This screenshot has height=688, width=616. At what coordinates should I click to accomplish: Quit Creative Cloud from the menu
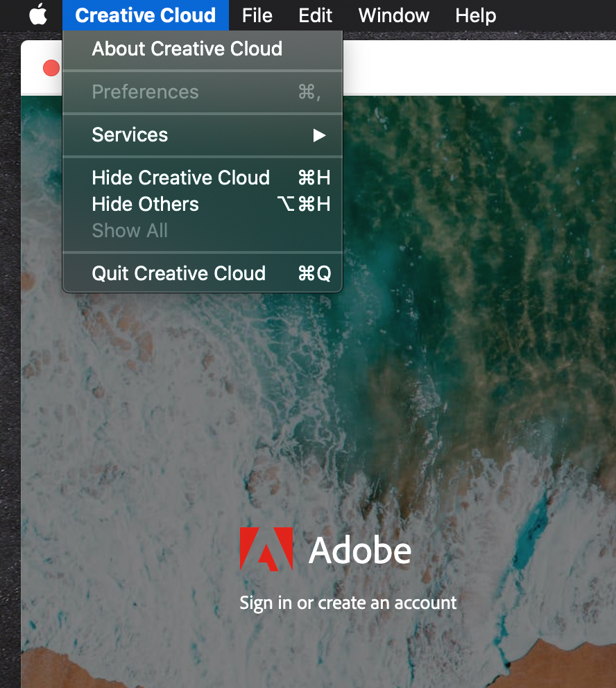click(178, 274)
